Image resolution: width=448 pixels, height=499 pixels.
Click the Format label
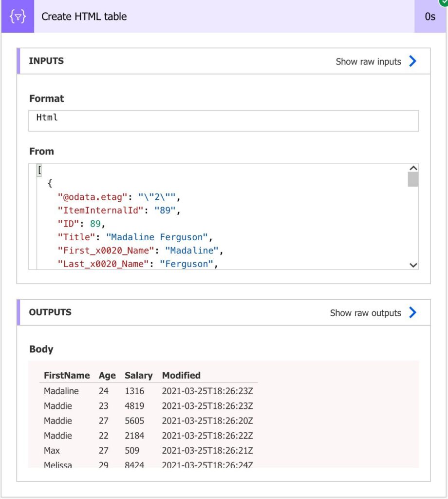pos(46,98)
